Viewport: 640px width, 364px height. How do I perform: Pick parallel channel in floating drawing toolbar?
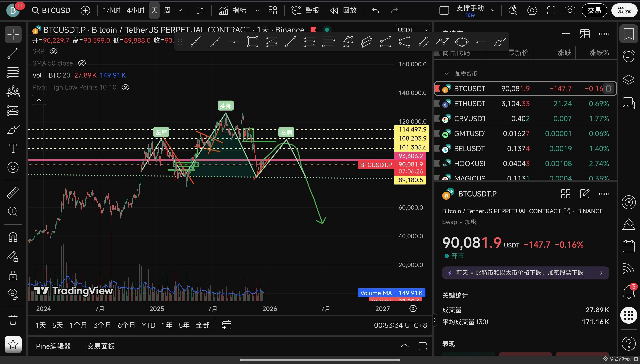(x=366, y=42)
